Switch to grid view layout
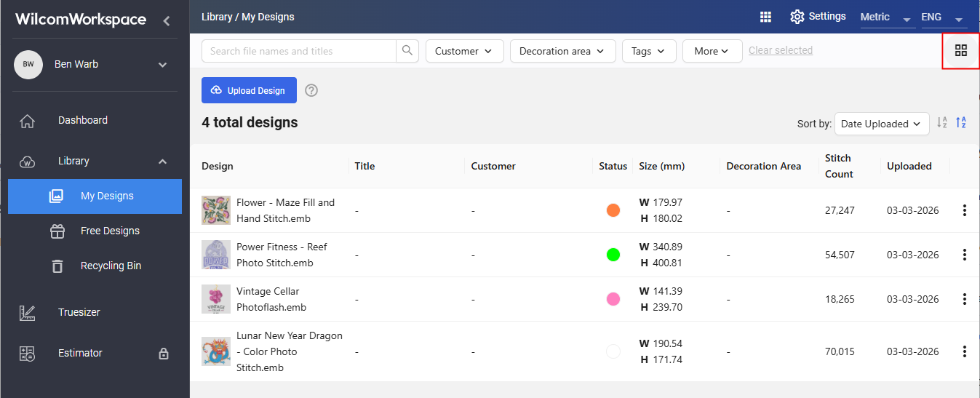 click(x=960, y=50)
